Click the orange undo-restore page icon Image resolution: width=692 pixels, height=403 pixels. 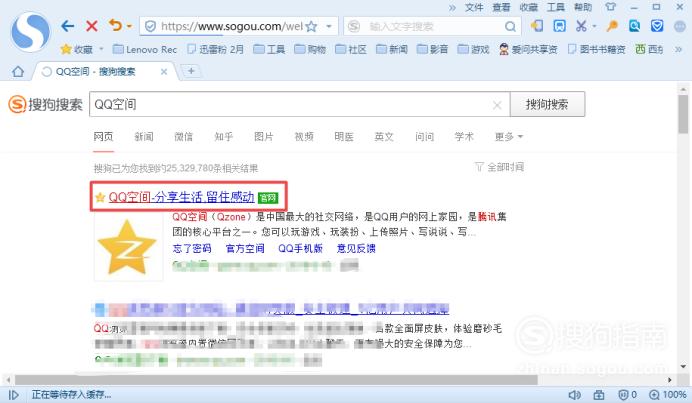point(116,26)
